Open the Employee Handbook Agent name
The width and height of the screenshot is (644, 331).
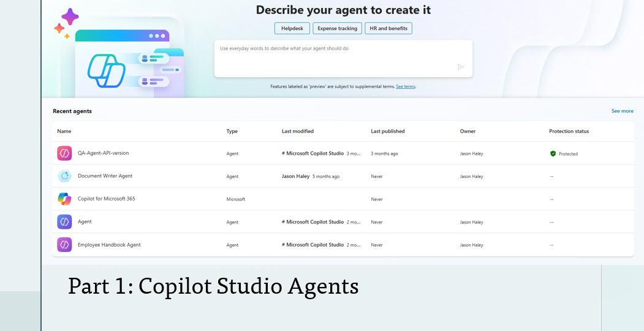[109, 245]
